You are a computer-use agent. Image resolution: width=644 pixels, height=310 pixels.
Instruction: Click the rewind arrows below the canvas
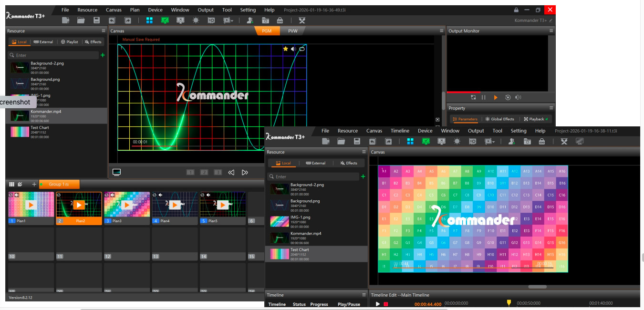pyautogui.click(x=231, y=172)
